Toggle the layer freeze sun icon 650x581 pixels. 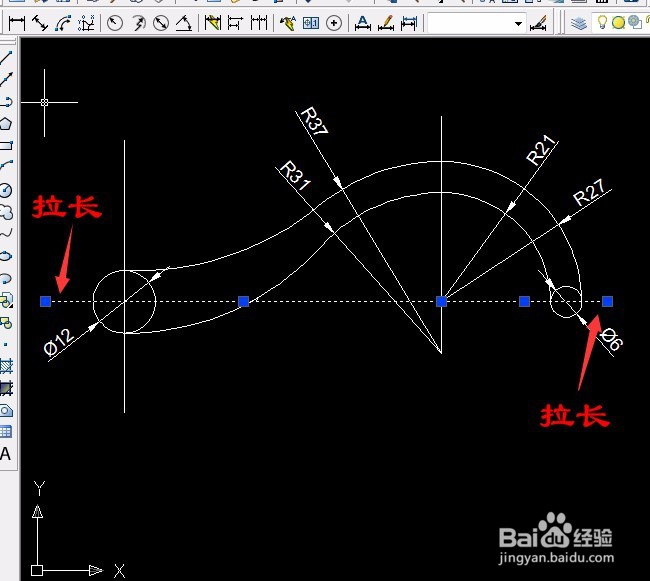coord(618,22)
